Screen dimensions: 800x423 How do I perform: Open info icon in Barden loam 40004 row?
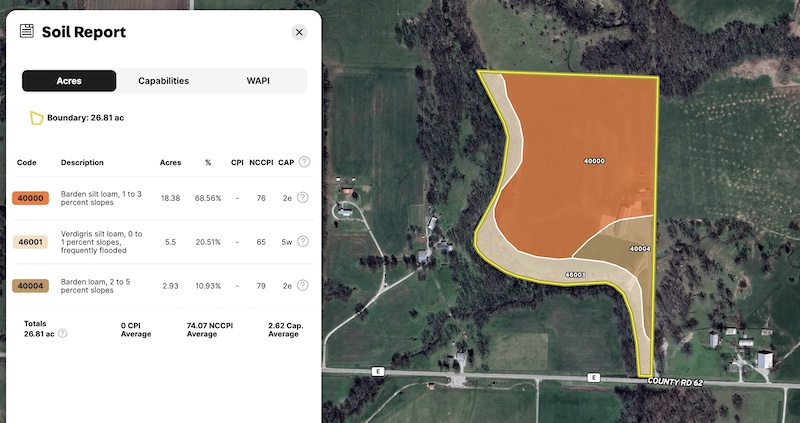[303, 285]
